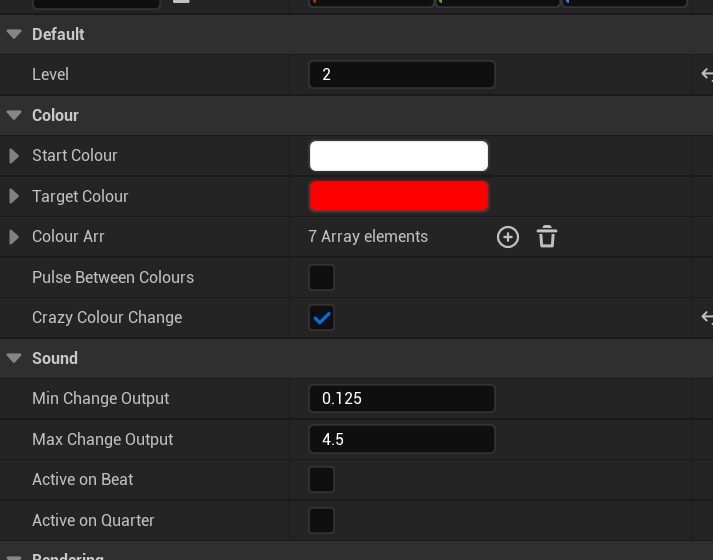This screenshot has width=713, height=560.
Task: Click the Target Colour label
Action: [80, 196]
